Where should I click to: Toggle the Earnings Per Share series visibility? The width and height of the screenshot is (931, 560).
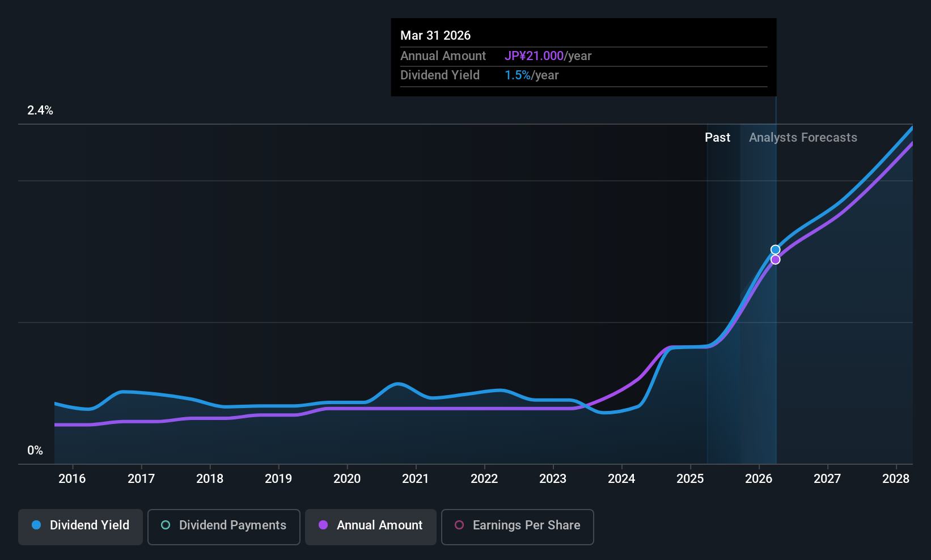[x=517, y=525]
